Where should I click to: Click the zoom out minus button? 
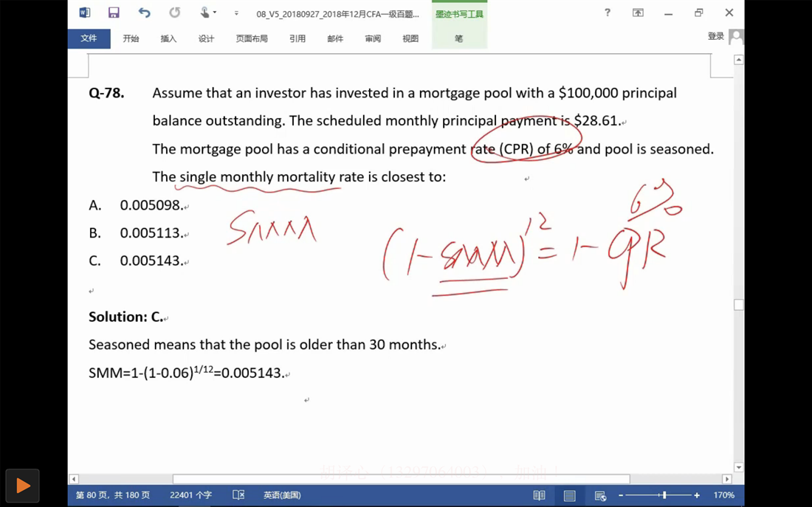621,496
